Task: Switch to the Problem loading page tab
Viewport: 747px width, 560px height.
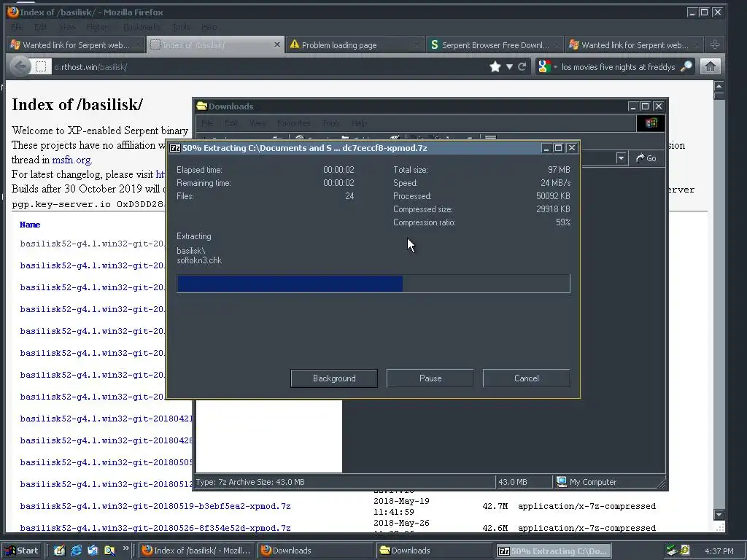Action: pos(355,44)
